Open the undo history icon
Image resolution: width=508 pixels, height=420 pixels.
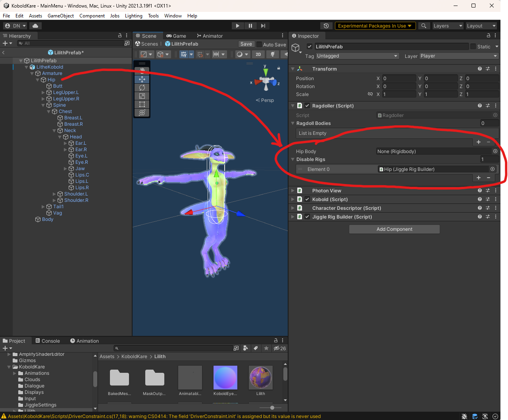pyautogui.click(x=326, y=26)
